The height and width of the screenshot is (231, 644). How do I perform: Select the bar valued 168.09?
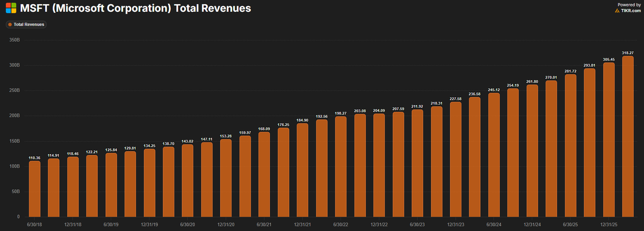264,174
